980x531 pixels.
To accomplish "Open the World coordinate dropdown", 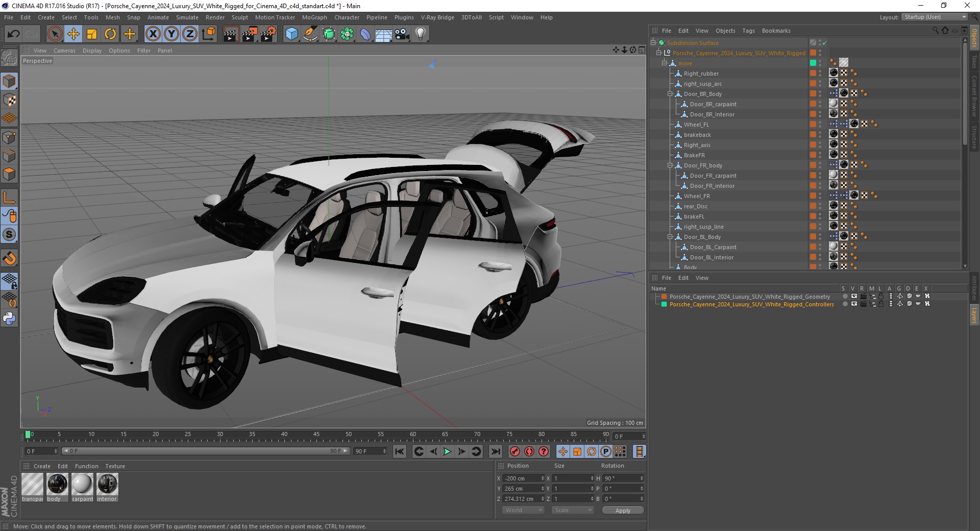I will click(x=523, y=510).
